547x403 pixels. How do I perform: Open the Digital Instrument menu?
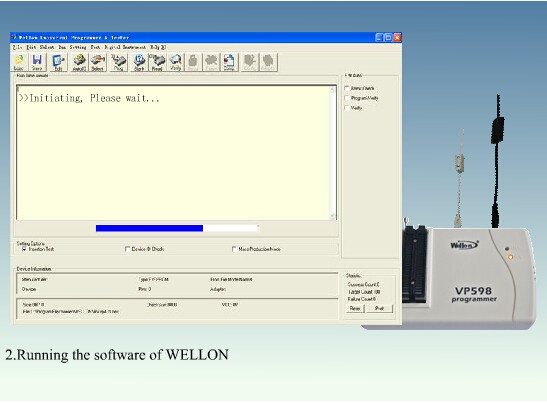[125, 47]
